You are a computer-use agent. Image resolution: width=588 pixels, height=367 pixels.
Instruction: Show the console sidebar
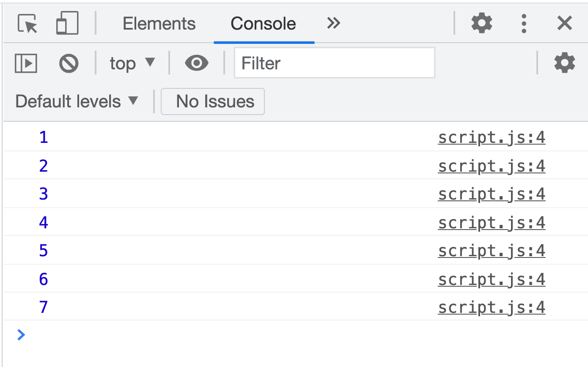[26, 63]
